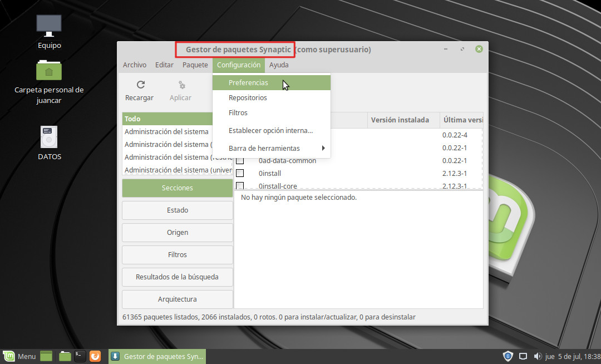Click the Estado filter button
Viewport: 601px width, 364px height.
(x=177, y=210)
